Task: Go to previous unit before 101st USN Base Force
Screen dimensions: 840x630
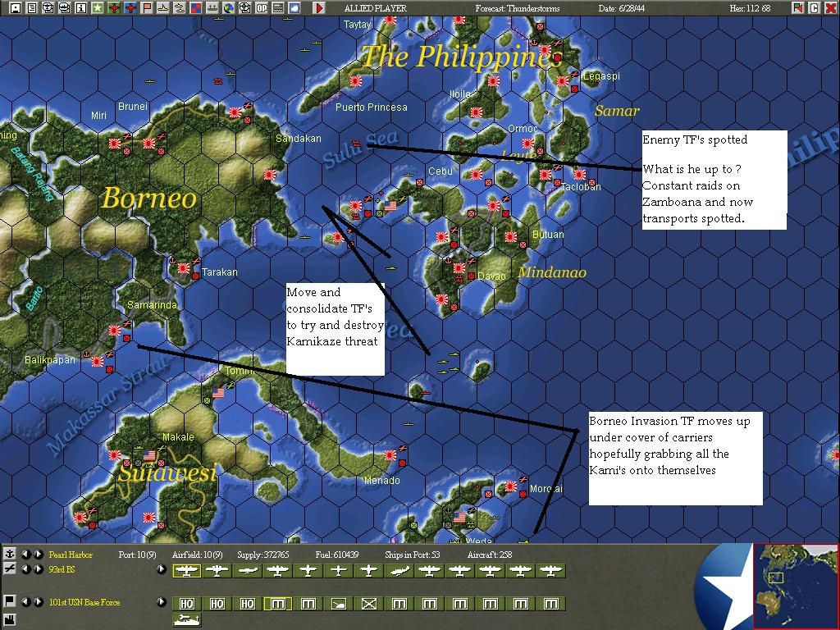Action: tap(25, 601)
